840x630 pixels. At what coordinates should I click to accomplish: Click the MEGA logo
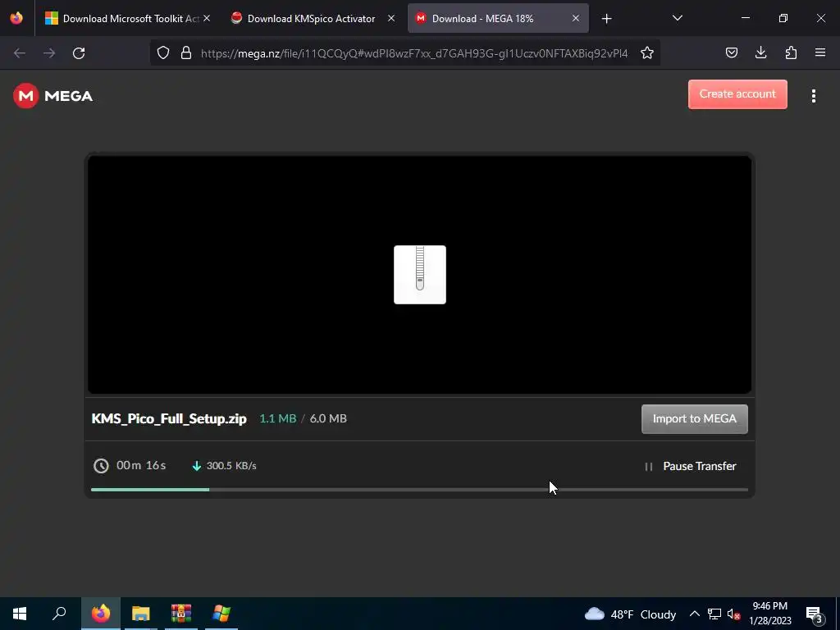tap(53, 96)
